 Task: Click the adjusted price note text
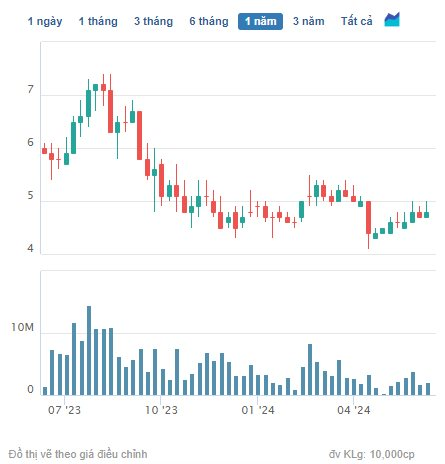(x=78, y=454)
